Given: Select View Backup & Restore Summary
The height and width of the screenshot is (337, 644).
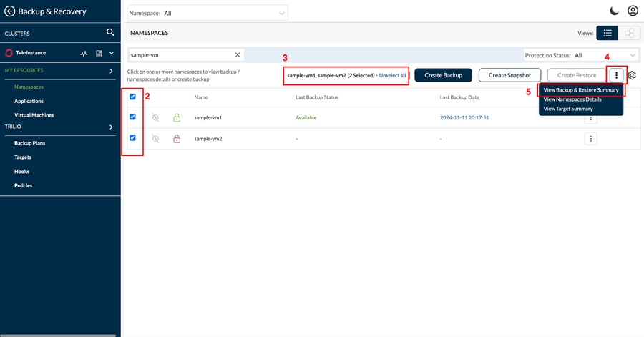Looking at the screenshot, I should 581,90.
